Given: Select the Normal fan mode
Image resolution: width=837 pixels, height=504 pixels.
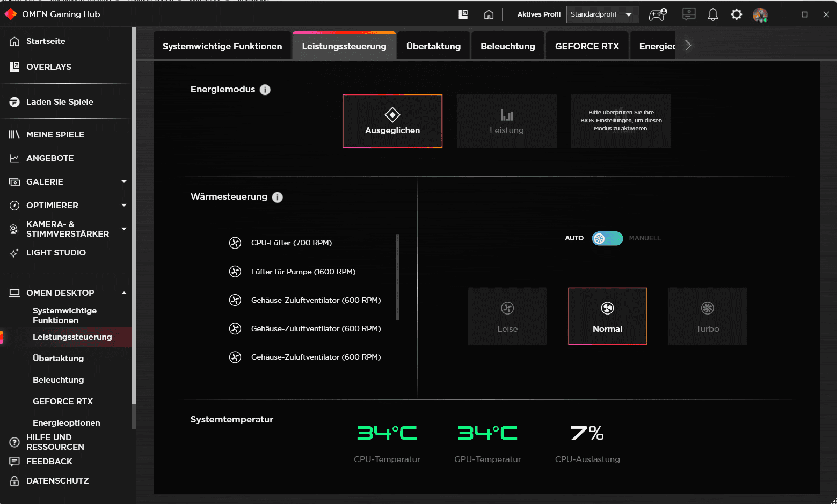Looking at the screenshot, I should (607, 316).
